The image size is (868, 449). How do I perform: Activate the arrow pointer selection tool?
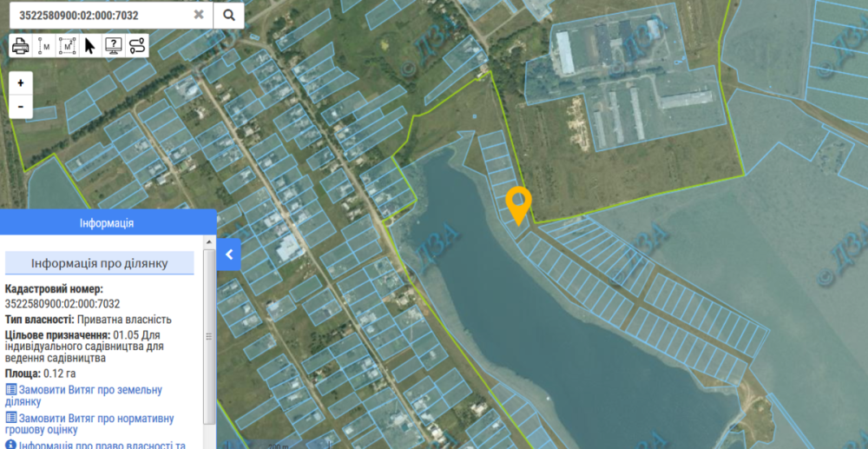coord(89,45)
